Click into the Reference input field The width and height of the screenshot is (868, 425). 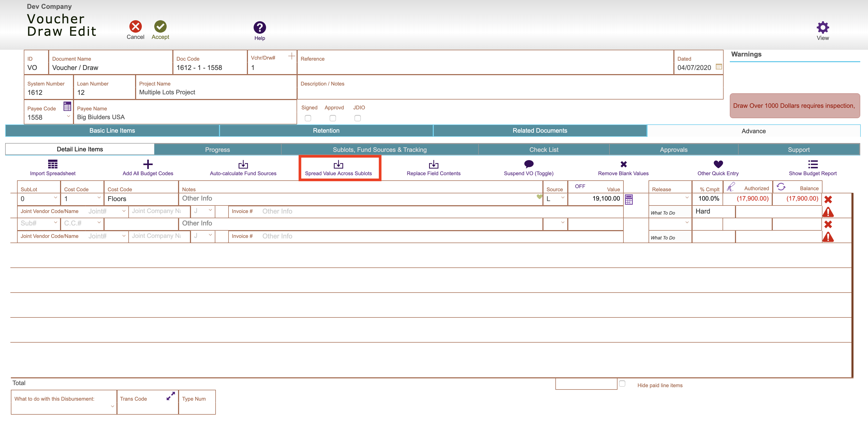pos(485,67)
